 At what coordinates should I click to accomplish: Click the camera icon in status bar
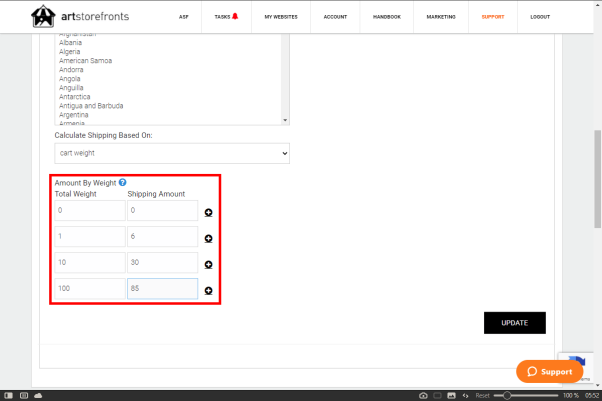422,395
